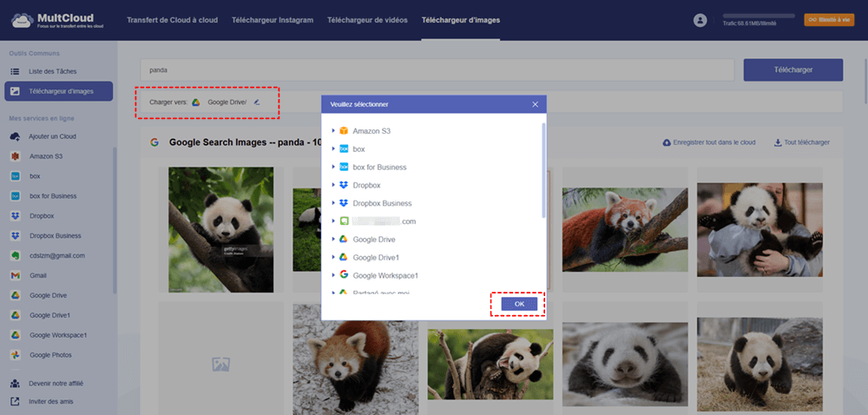Image resolution: width=868 pixels, height=415 pixels.
Task: Click the Inviter des amis icon
Action: point(16,402)
